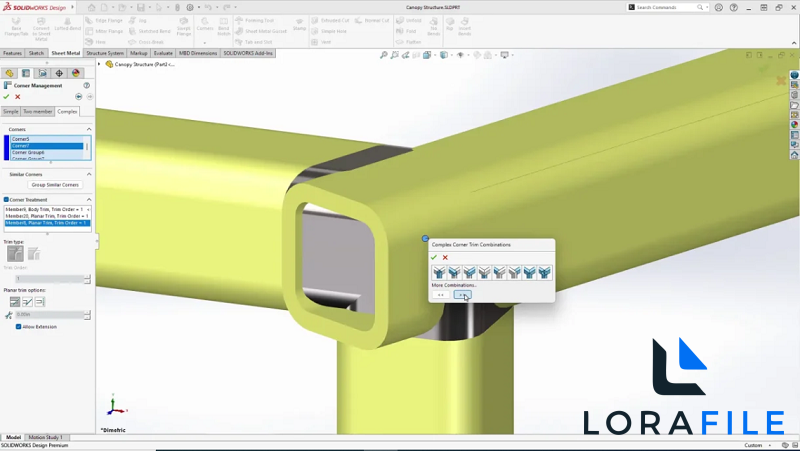Image resolution: width=800 pixels, height=451 pixels.
Task: Select Member9 Body Trim row
Action: click(47, 209)
